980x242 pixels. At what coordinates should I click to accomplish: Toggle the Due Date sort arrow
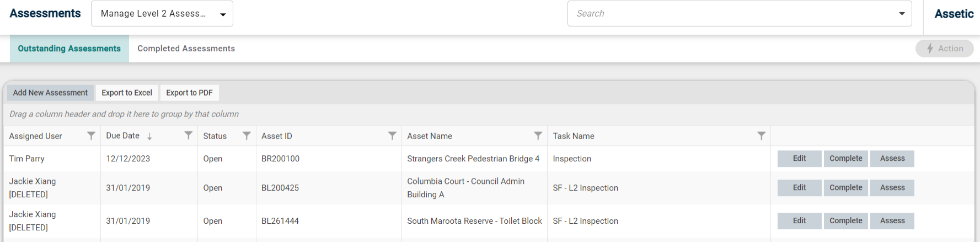(149, 136)
